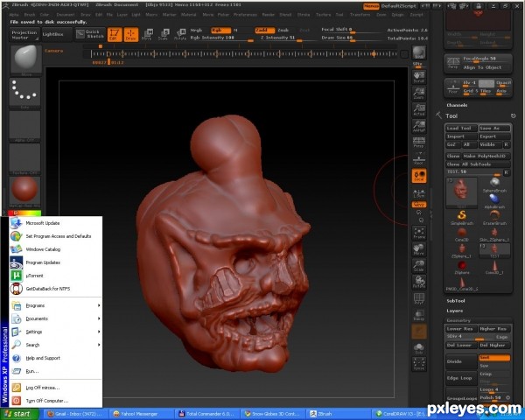Choose Help and Support in Start menu
The image size is (525, 420).
56,358
